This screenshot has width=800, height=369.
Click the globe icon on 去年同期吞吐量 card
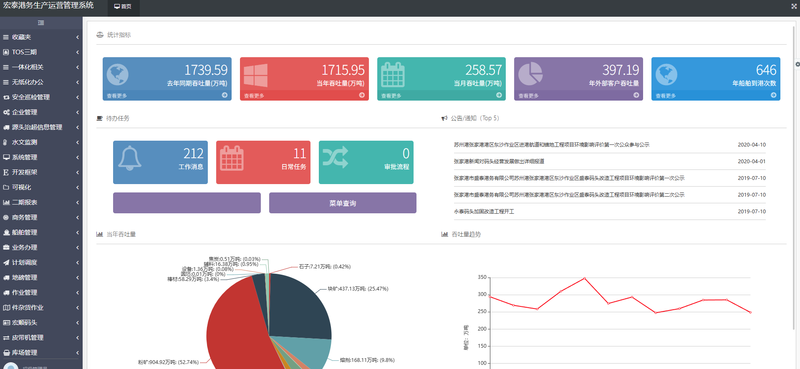(x=118, y=75)
